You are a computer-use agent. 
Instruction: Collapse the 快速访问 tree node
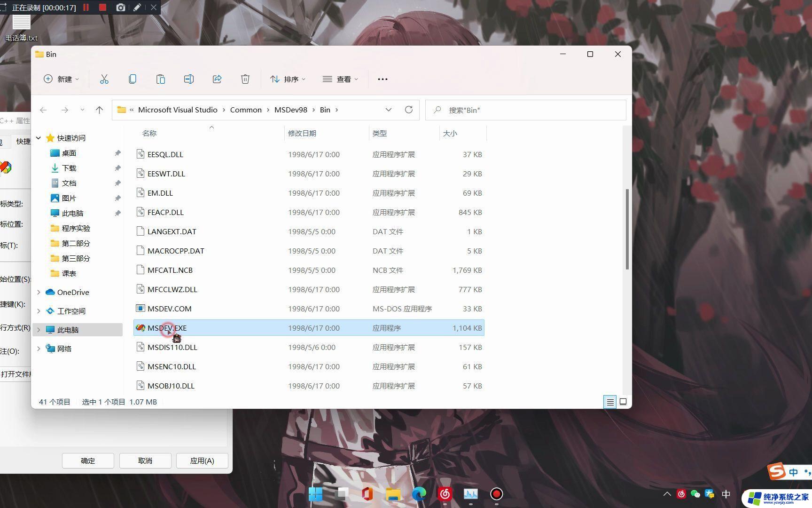pos(39,138)
